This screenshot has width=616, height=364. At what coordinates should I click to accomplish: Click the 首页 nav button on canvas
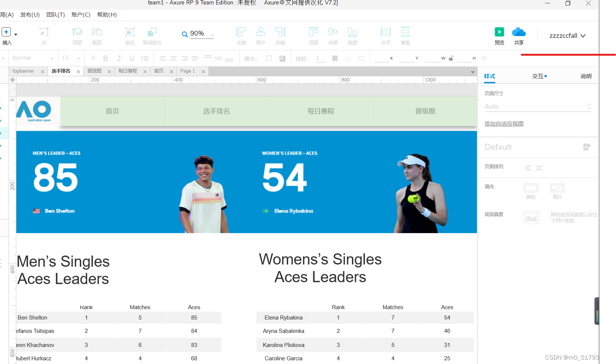point(112,111)
